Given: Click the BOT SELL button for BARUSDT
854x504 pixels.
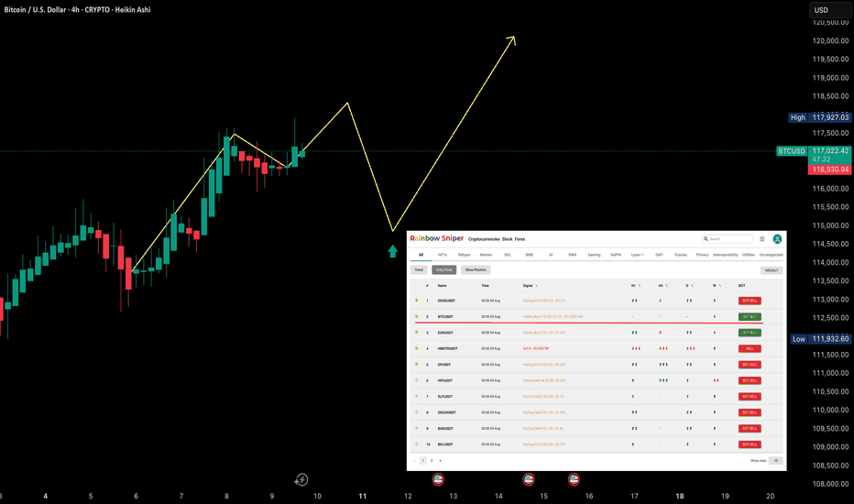Looking at the screenshot, I should [750, 428].
